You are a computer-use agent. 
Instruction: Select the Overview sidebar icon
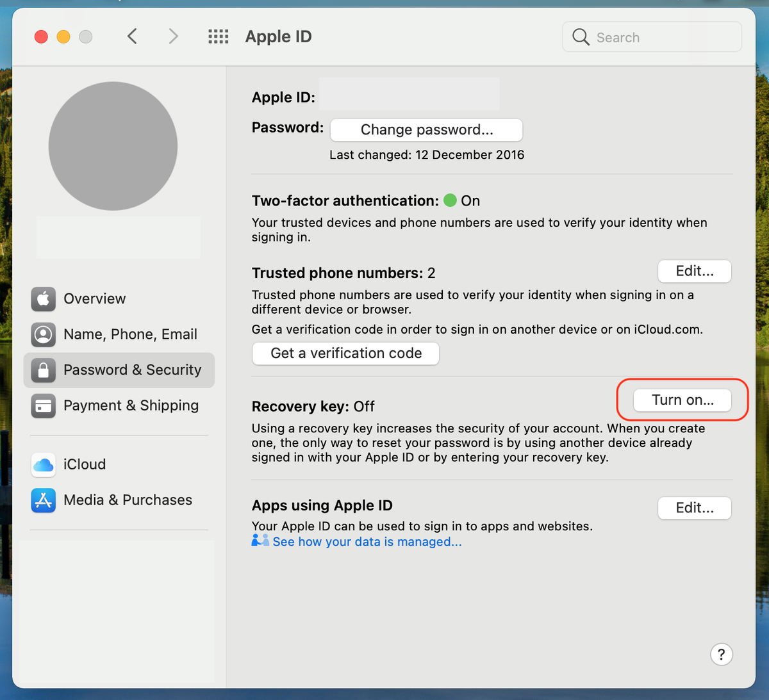point(42,299)
